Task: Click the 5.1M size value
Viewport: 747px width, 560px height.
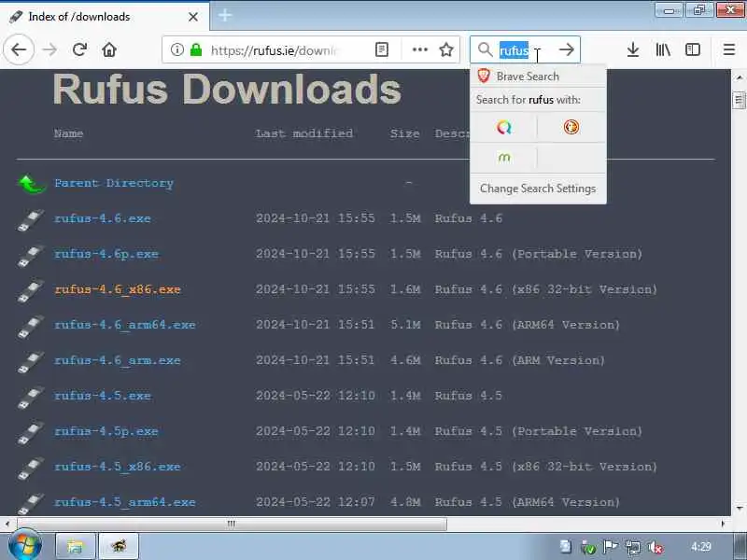Action: pos(405,325)
